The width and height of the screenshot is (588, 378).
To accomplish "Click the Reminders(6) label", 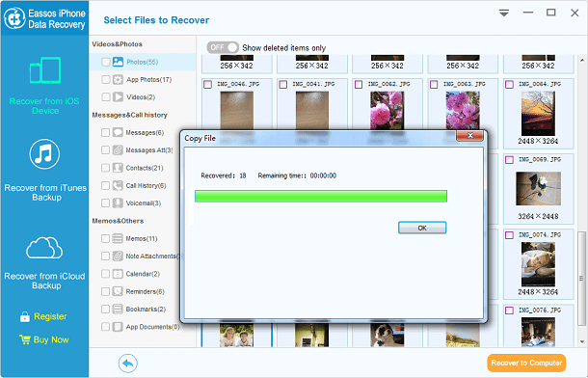I will pyautogui.click(x=146, y=291).
